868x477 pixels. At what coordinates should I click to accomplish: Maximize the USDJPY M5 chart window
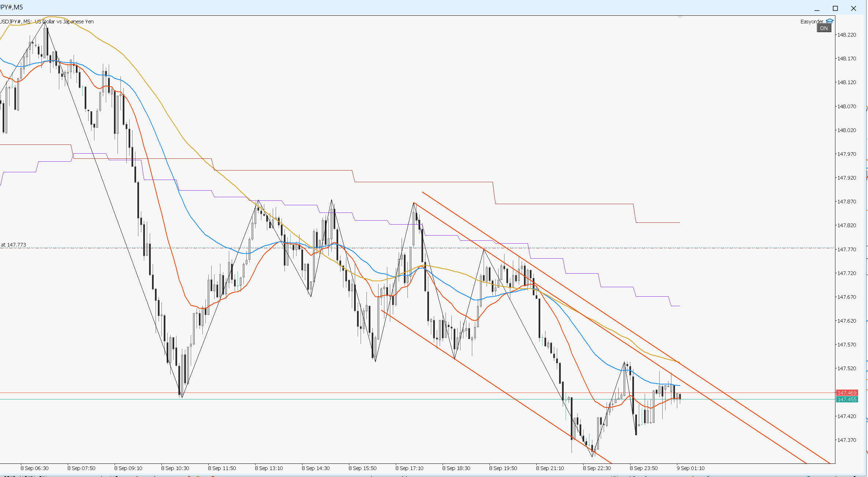click(835, 8)
